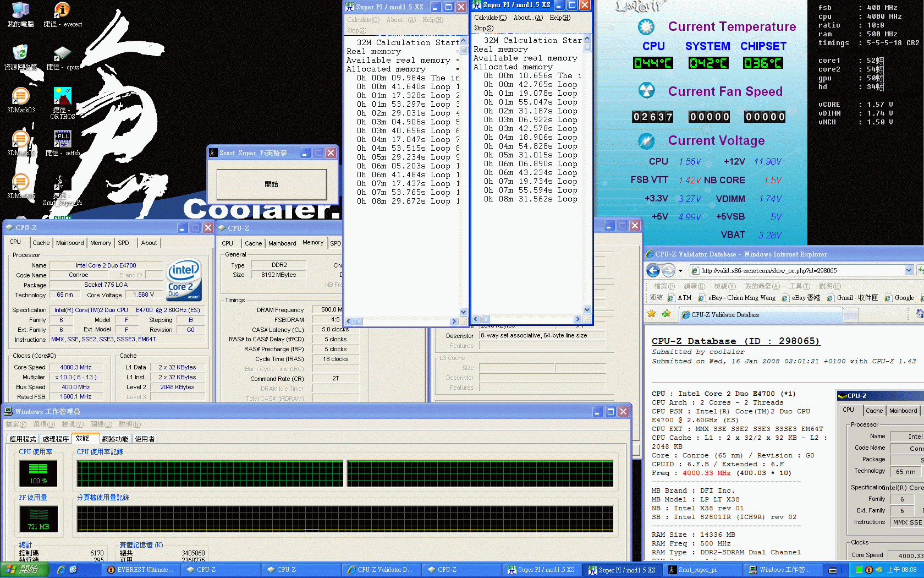Click the Favorites star in Internet Explorer
Viewport: 924px width, 578px height.
click(652, 314)
